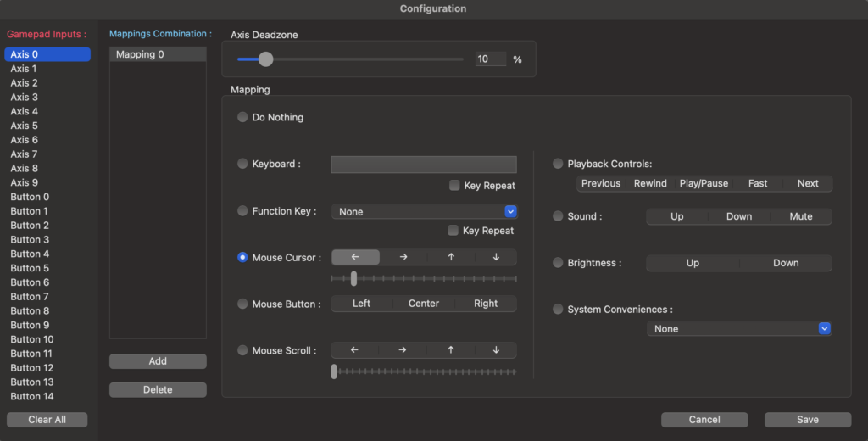Select down arrow in Mouse Scroll row
The width and height of the screenshot is (868, 441).
click(x=496, y=350)
